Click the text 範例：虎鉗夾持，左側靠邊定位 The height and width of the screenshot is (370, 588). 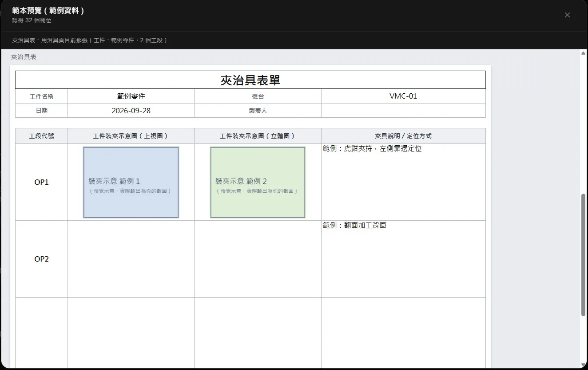[372, 149]
